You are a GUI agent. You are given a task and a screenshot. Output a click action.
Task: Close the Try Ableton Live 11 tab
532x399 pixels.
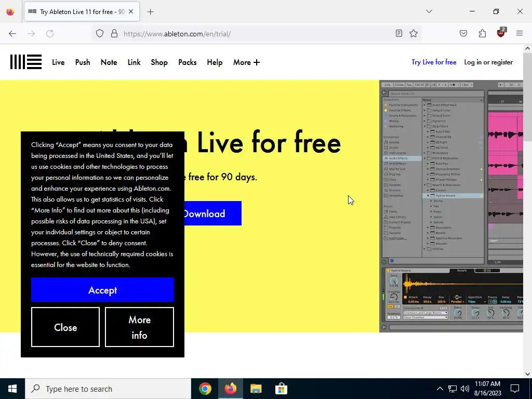pyautogui.click(x=131, y=11)
